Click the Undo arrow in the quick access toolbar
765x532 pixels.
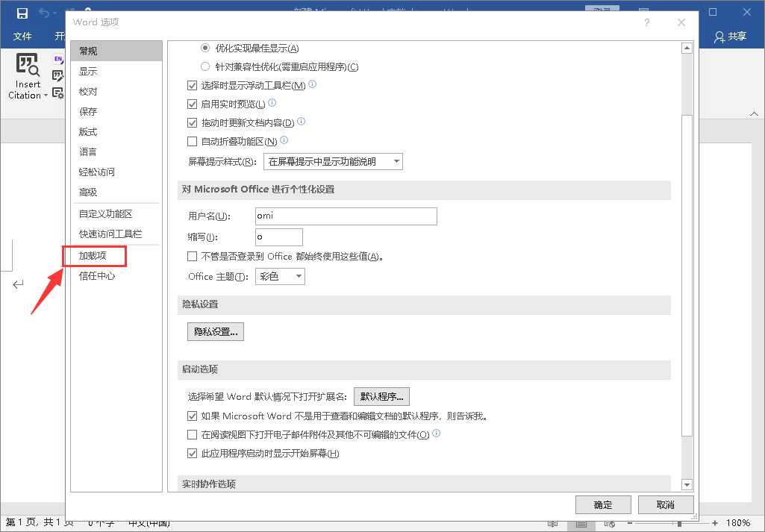tap(44, 13)
